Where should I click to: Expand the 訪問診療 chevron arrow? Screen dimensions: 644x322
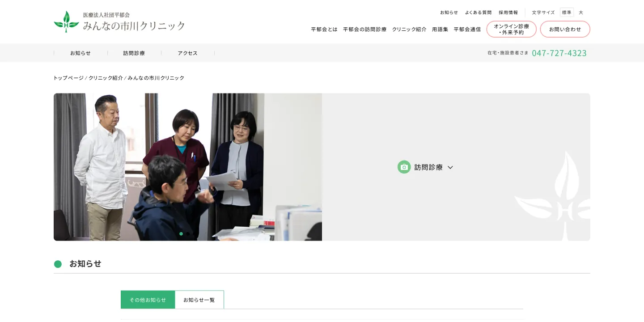pyautogui.click(x=450, y=167)
